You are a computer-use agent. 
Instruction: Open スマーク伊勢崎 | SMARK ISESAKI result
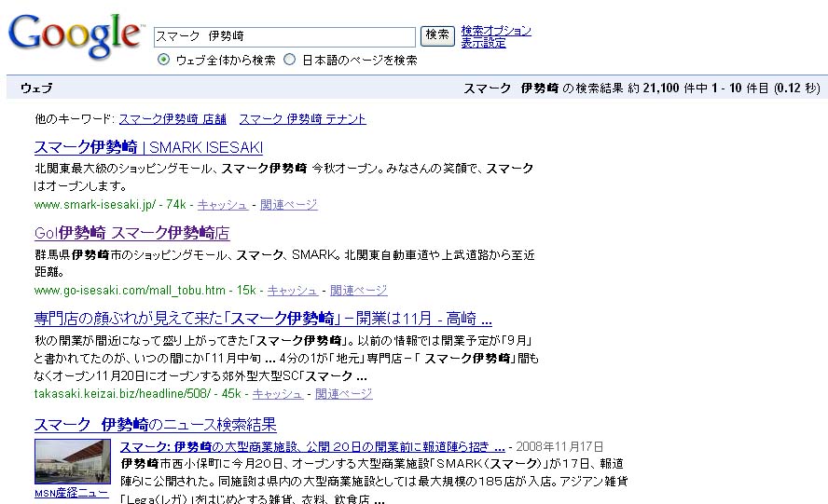148,147
